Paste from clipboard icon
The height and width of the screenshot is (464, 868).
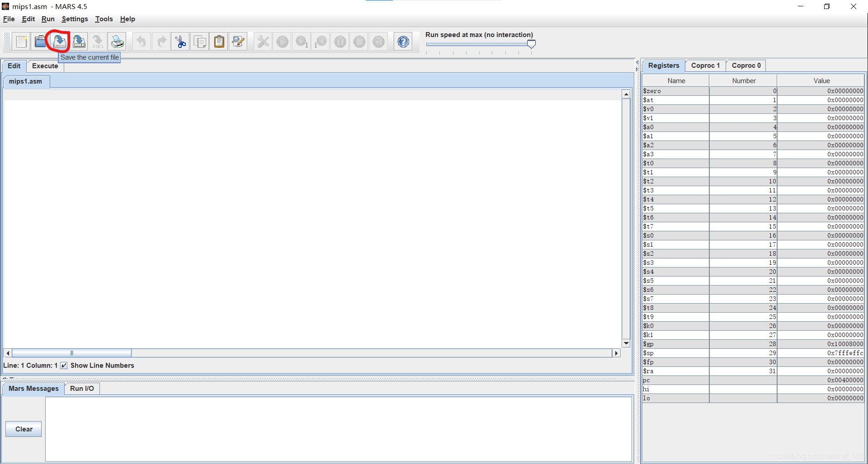pos(219,42)
